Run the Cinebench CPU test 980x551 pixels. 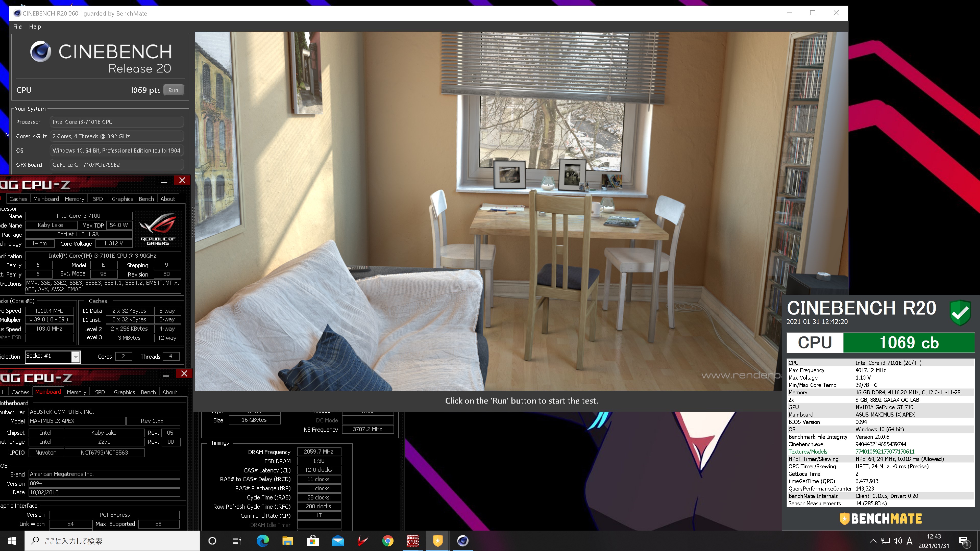[x=174, y=90]
